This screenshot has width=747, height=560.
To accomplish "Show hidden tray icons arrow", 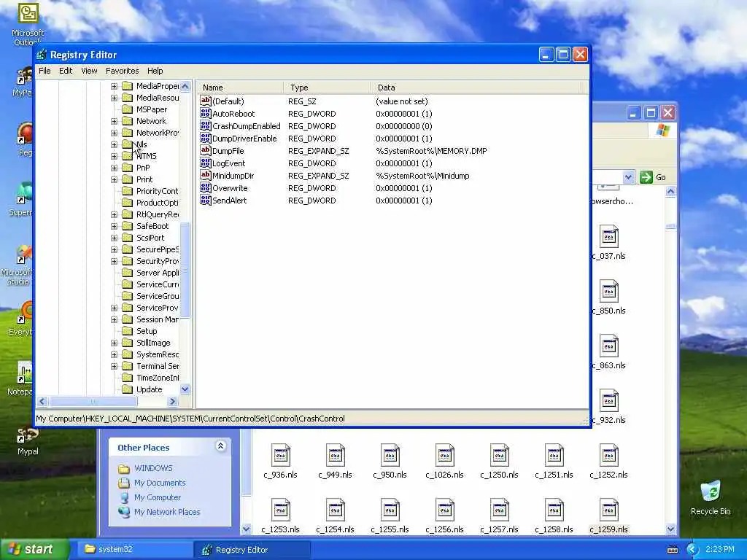I will point(692,550).
